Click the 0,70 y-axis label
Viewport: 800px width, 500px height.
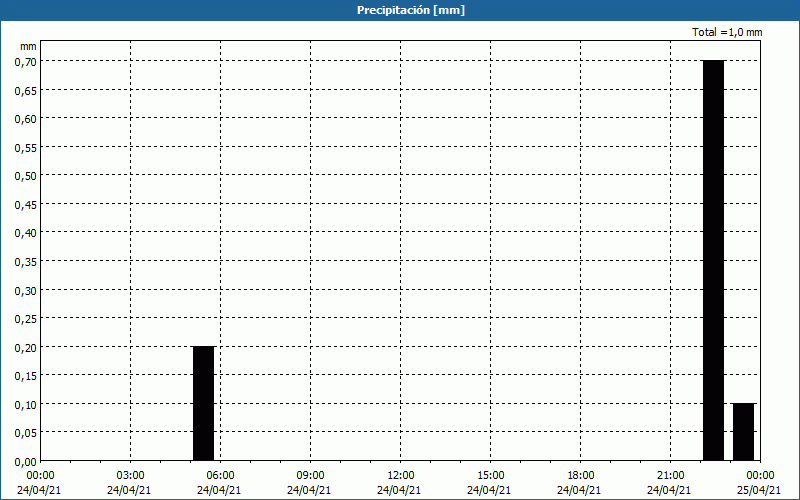tap(26, 62)
